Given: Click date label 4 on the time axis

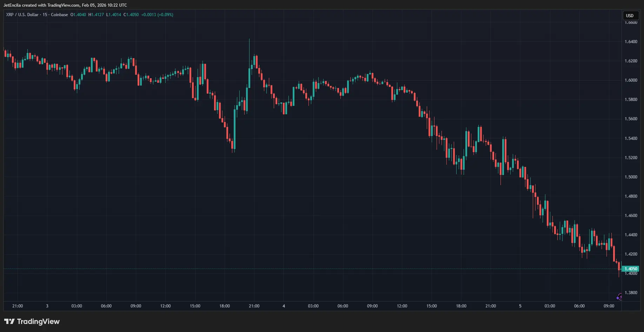Looking at the screenshot, I should pos(284,306).
